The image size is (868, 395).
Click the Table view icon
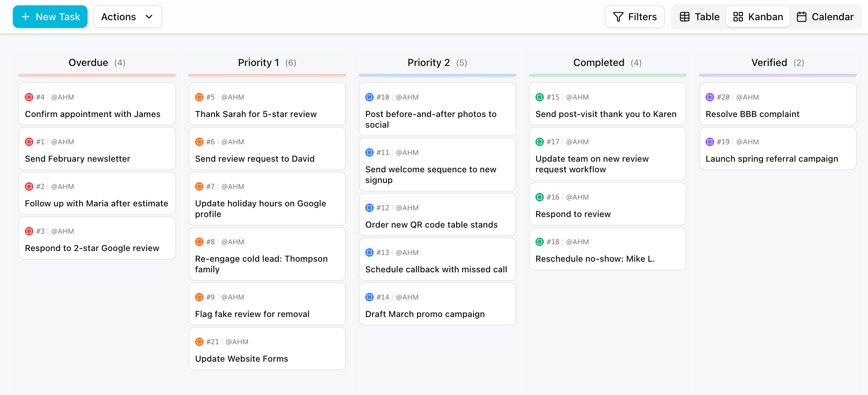pos(685,16)
